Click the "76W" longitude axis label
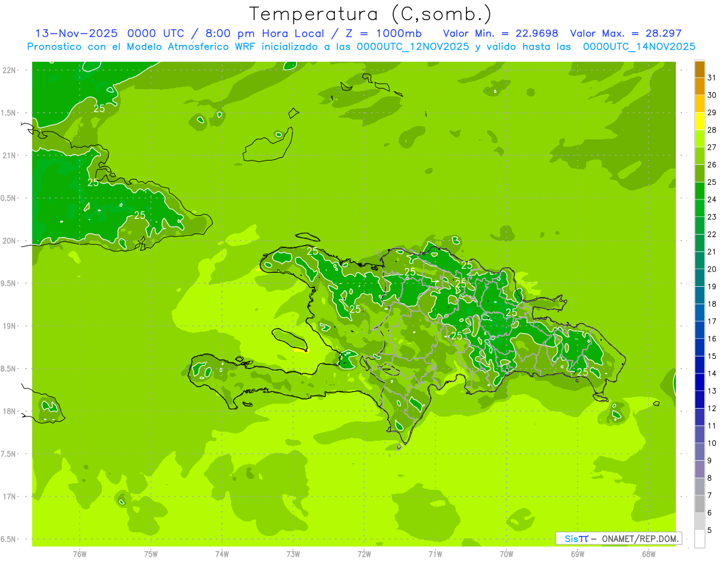 tap(79, 554)
